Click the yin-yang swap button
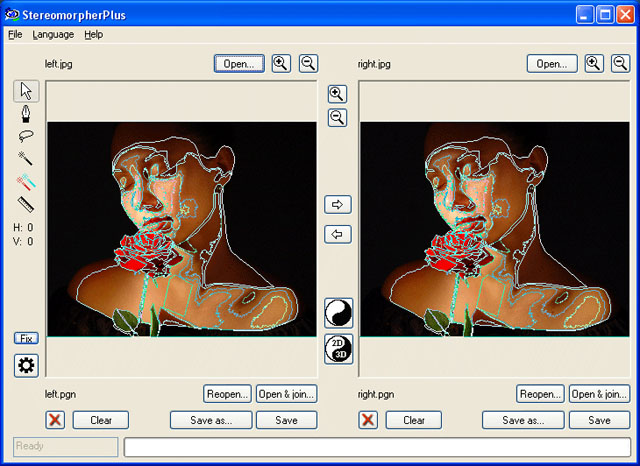The width and height of the screenshot is (640, 466). [x=338, y=313]
